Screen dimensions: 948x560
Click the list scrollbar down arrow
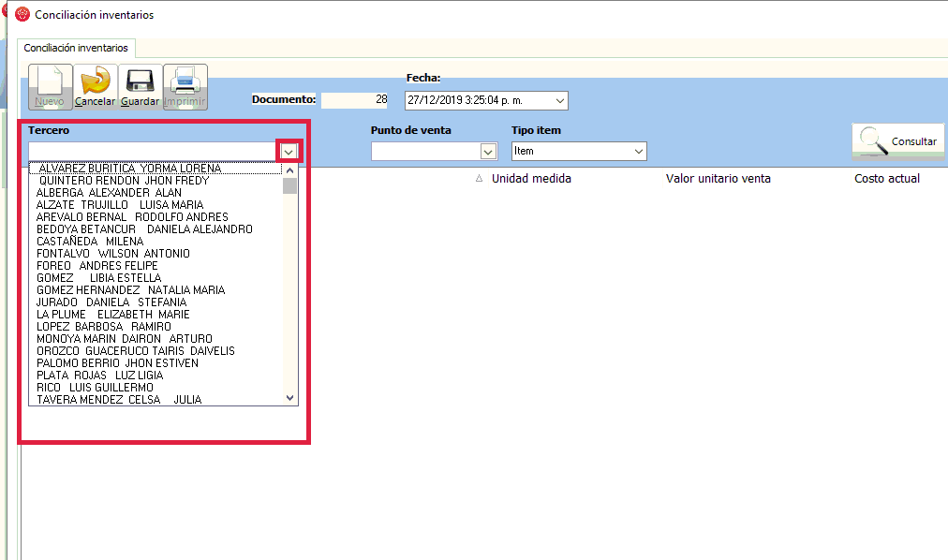click(289, 398)
